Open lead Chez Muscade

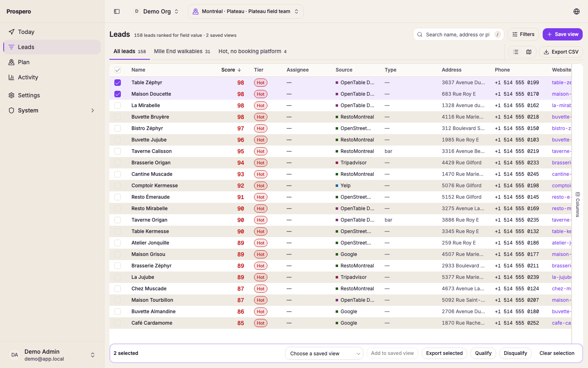pyautogui.click(x=149, y=289)
